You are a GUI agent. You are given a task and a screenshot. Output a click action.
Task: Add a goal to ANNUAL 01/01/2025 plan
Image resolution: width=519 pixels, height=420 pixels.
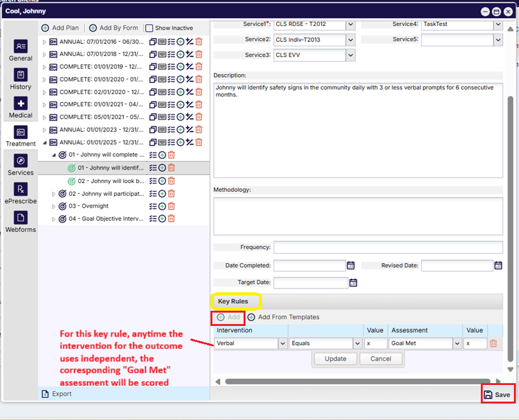[181, 142]
